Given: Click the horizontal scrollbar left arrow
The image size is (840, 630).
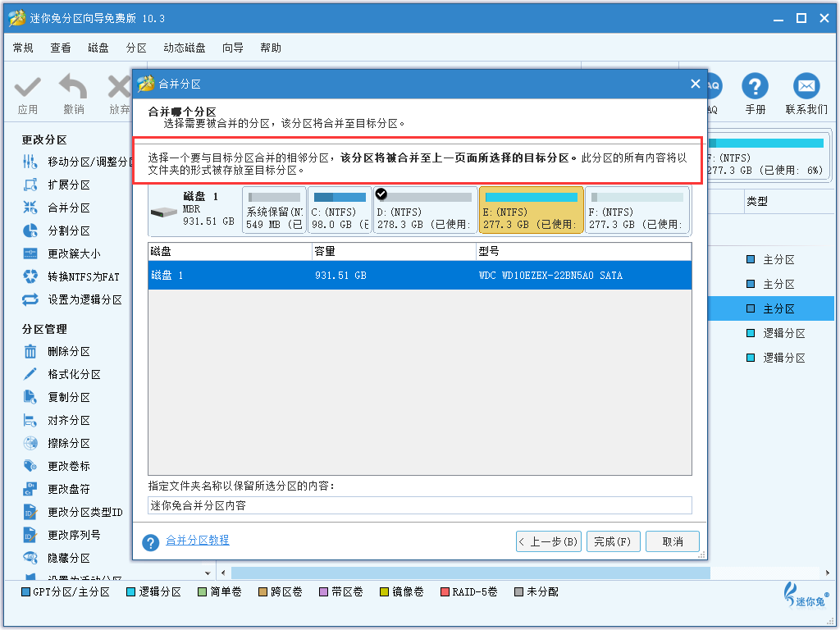Looking at the screenshot, I should 223,573.
